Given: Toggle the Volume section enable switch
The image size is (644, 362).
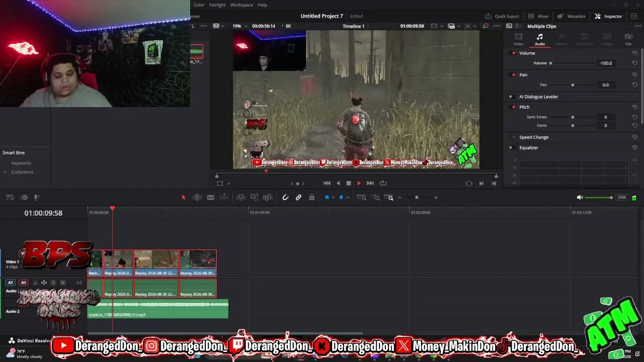Looking at the screenshot, I should (x=513, y=53).
